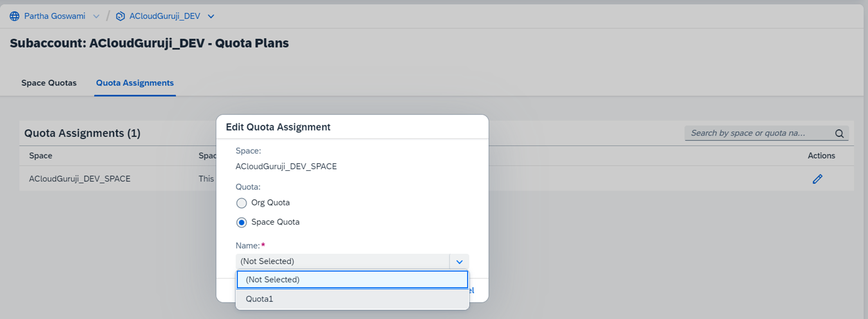The width and height of the screenshot is (868, 319).
Task: Open the ACloudGuruji_DEV breadcrumb link
Action: (164, 16)
